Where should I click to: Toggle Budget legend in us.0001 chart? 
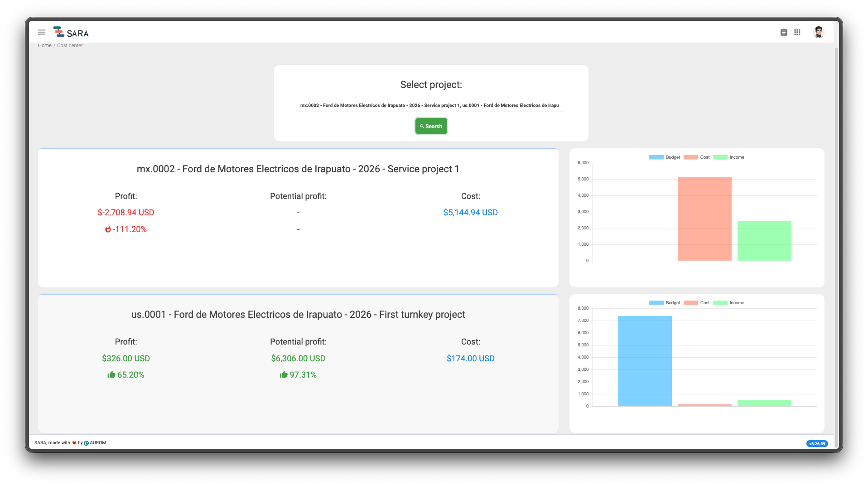coord(664,303)
